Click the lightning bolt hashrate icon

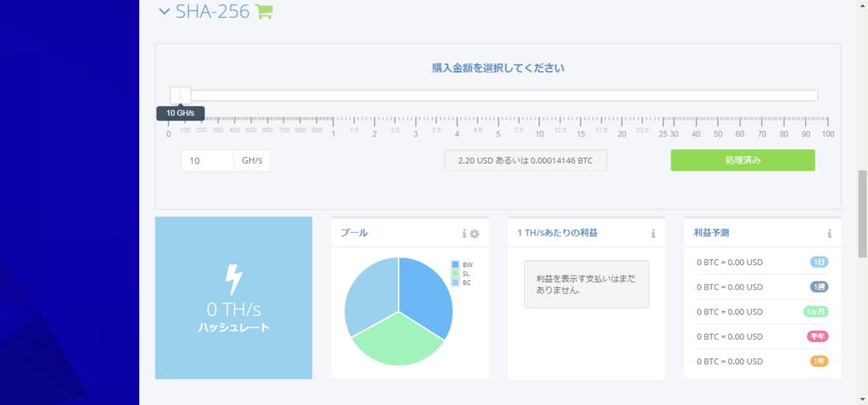tap(233, 280)
